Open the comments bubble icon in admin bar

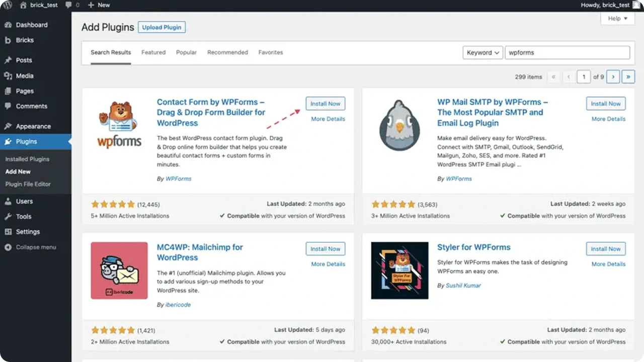pyautogui.click(x=68, y=5)
